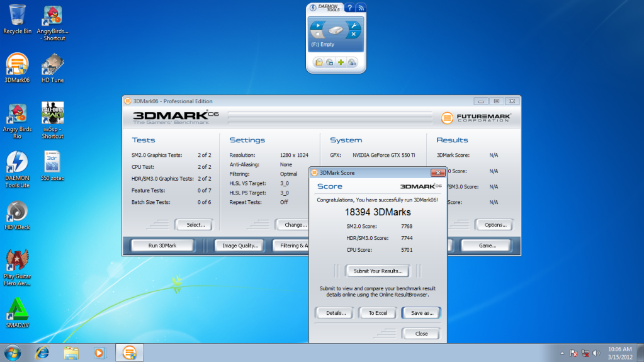644x362 pixels.
Task: Select the iw5sp Shortcut desktop icon
Action: click(53, 121)
